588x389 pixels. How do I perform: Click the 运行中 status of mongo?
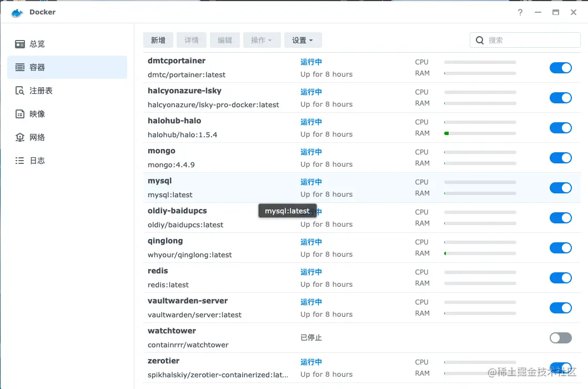pos(311,152)
